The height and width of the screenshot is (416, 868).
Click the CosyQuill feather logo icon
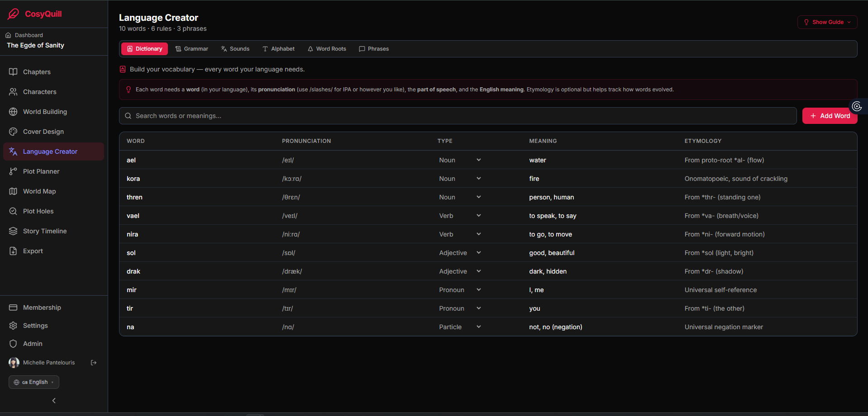[x=14, y=14]
